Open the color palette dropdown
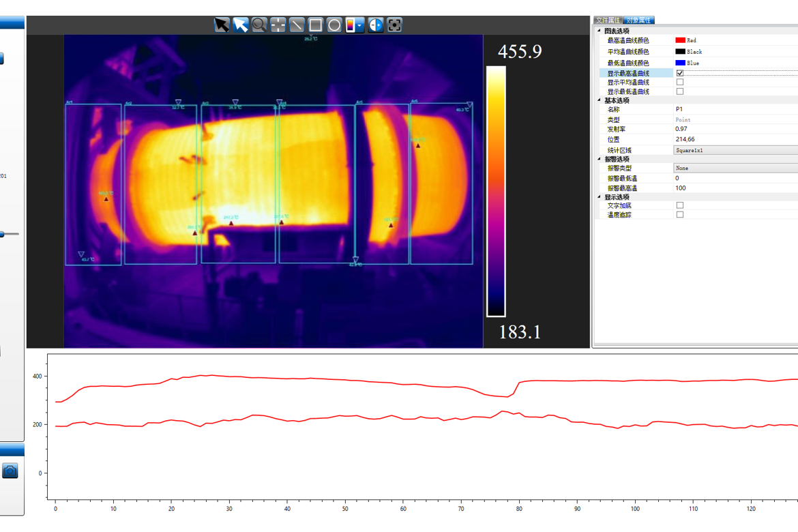Screen dimensions: 798x532 pyautogui.click(x=359, y=25)
